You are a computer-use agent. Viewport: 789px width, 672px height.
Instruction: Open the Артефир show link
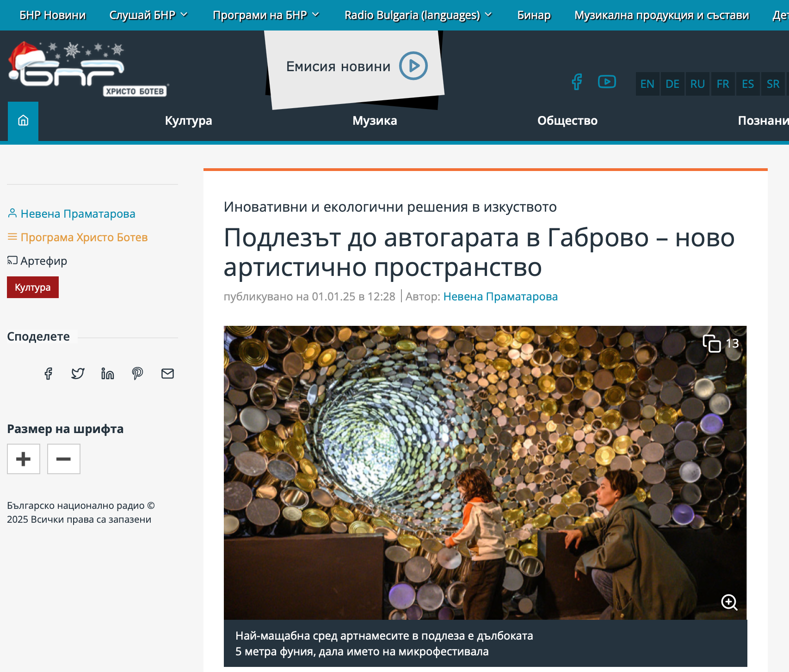44,261
